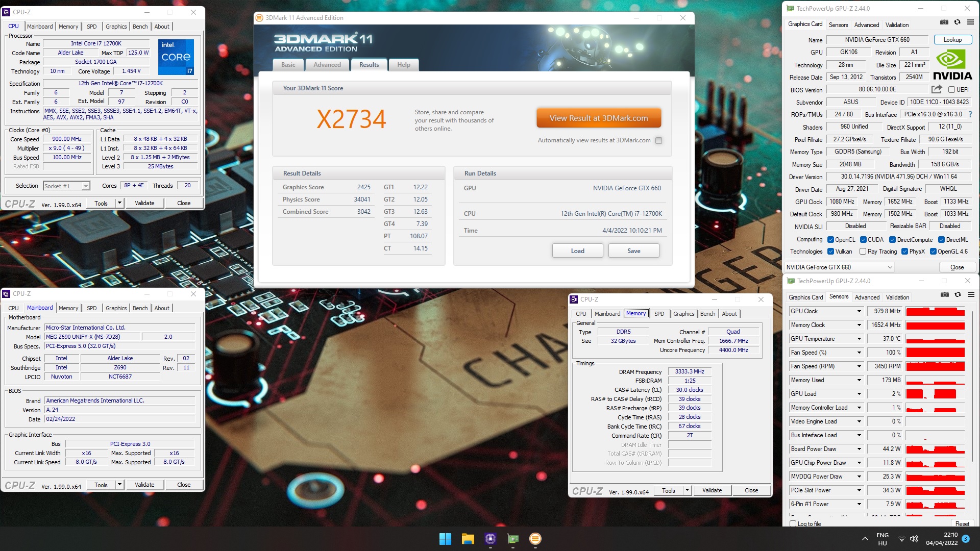Click the Load button in 3DMark 11
The height and width of the screenshot is (551, 980).
point(577,251)
